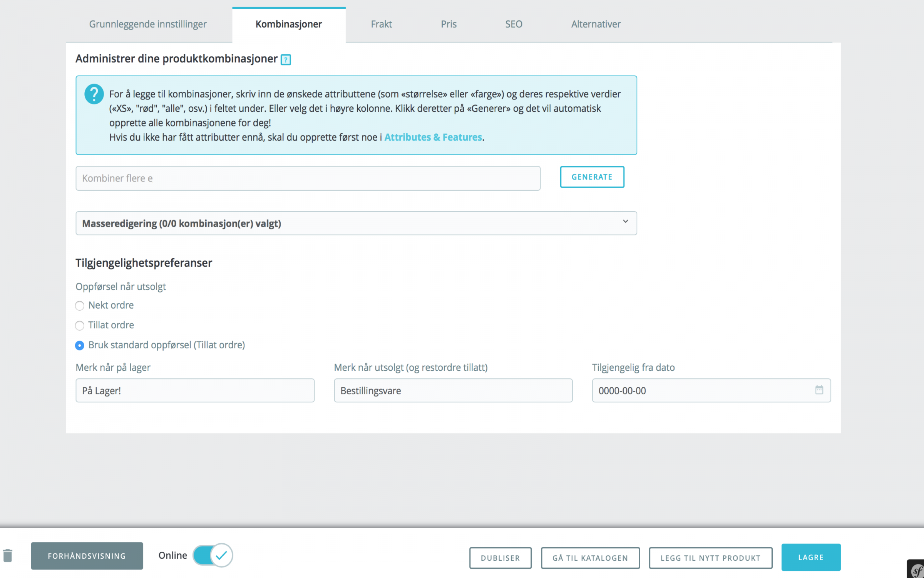Click the Oppførsel når utsolgt label
The height and width of the screenshot is (578, 924).
click(x=121, y=287)
